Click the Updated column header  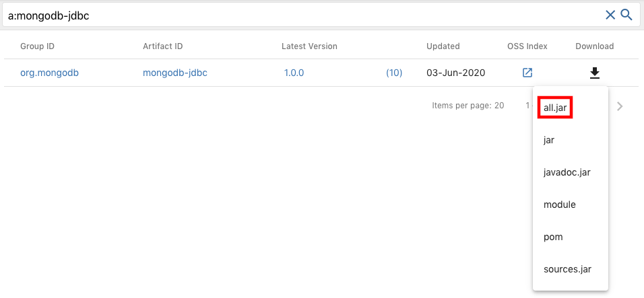pos(443,46)
